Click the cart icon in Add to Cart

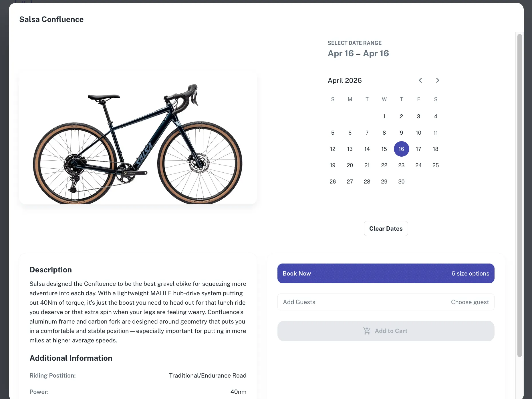[x=366, y=331]
